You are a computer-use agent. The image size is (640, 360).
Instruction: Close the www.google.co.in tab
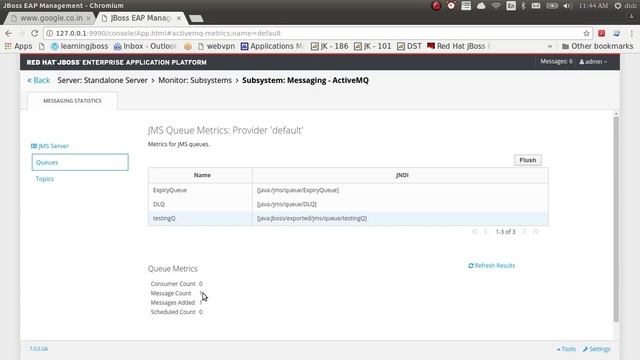88,18
